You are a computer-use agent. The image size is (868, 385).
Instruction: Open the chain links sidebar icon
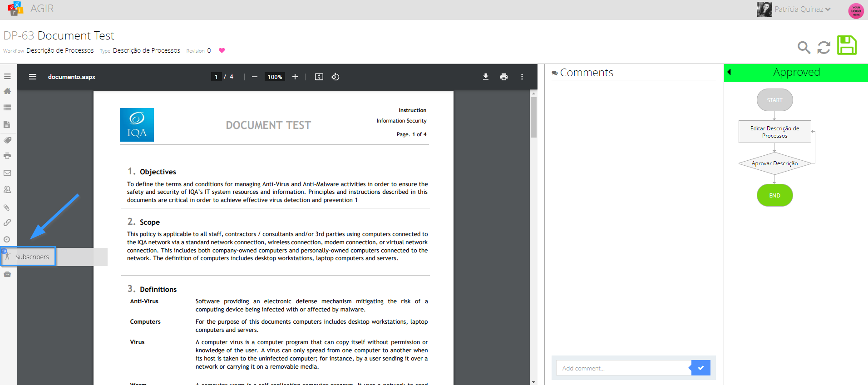click(7, 222)
